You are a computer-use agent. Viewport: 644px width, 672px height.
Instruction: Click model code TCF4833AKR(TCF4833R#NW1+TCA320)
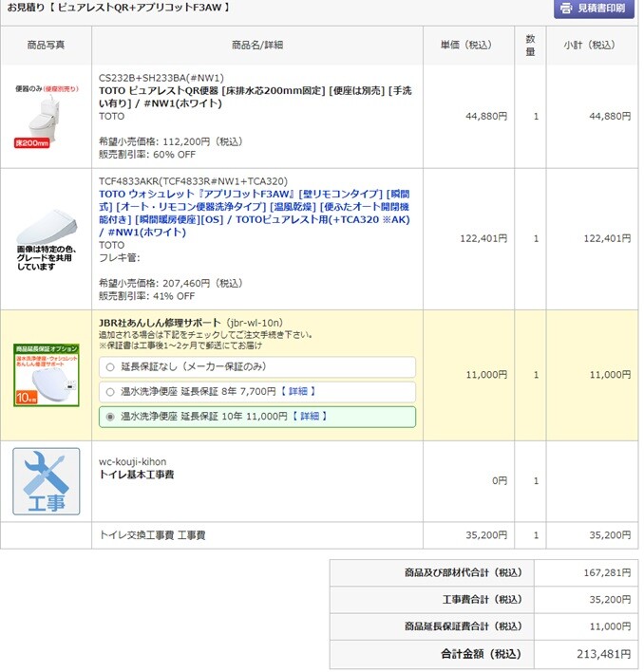tap(193, 181)
